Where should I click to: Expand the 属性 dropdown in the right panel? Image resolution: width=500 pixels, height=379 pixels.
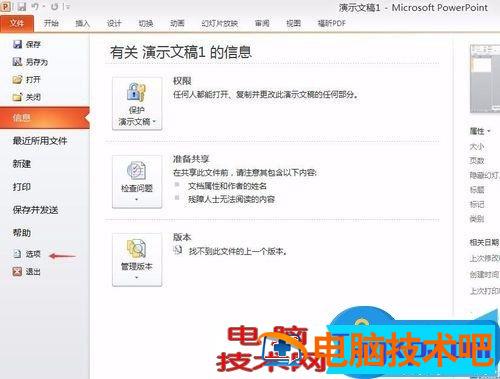point(480,131)
